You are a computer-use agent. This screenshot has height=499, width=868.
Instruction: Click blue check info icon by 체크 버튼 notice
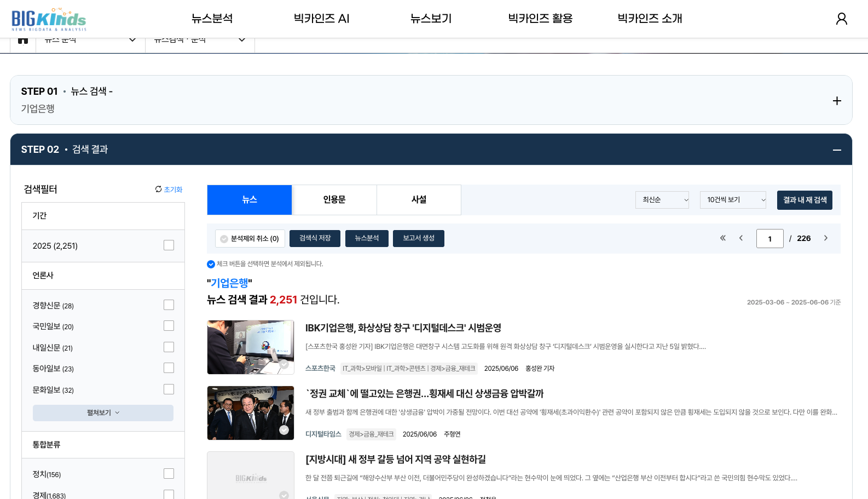coord(211,264)
